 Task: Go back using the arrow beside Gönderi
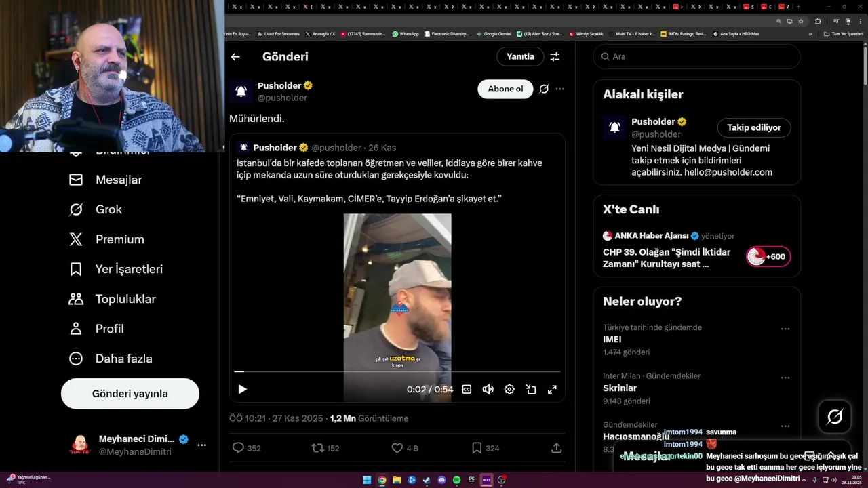click(x=235, y=57)
